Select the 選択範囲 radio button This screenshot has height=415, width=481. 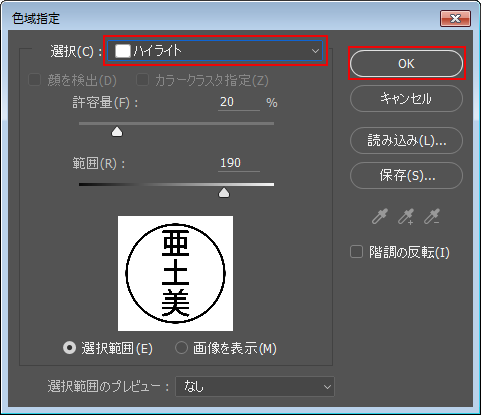click(69, 348)
